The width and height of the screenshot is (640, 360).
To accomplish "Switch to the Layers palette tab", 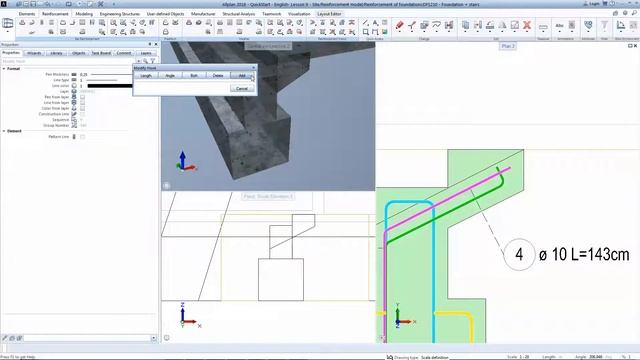I will 146,53.
